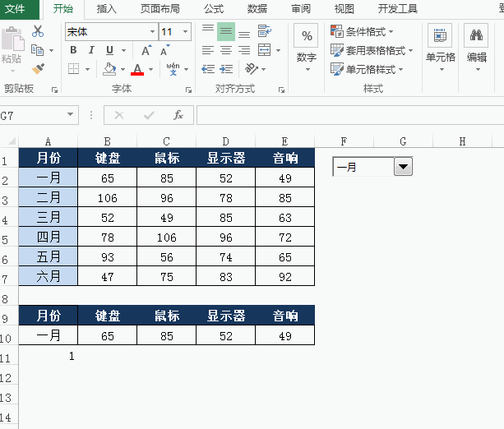The height and width of the screenshot is (429, 504).
Task: Click the wrap text icon
Action: tap(264, 31)
